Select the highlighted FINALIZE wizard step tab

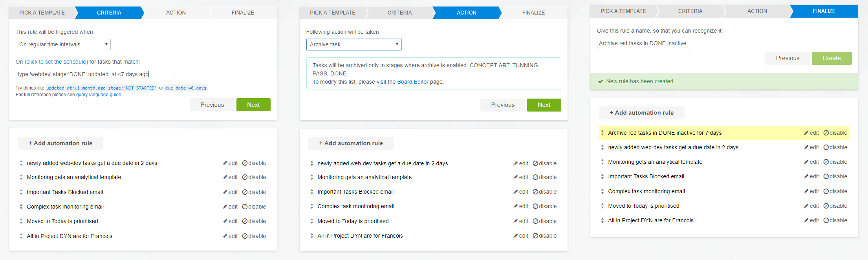(824, 11)
